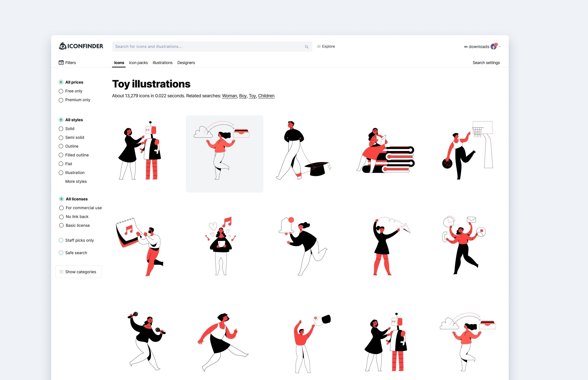The image size is (588, 380).
Task: Select the Free only price filter
Action: tap(71, 91)
